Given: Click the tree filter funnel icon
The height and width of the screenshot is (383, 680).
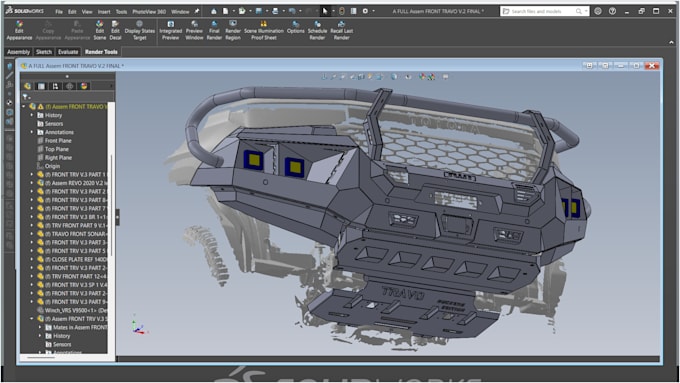Looking at the screenshot, I should coord(25,97).
